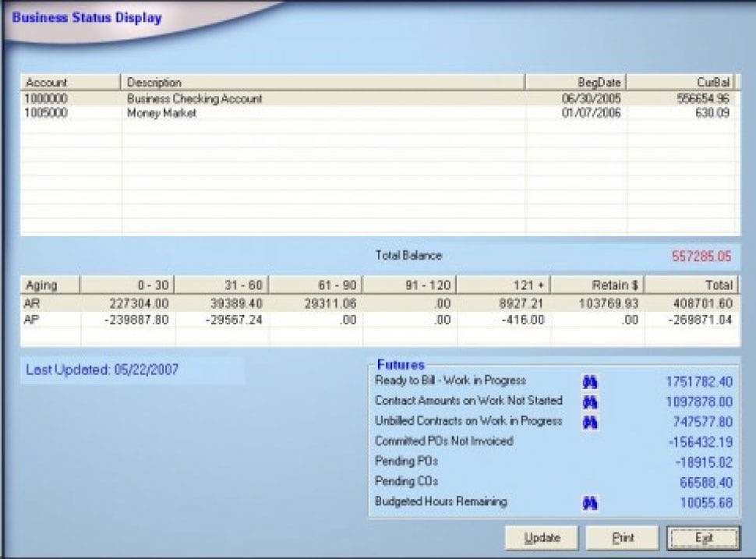
Task: Click AR value 227304.00
Action: (139, 303)
